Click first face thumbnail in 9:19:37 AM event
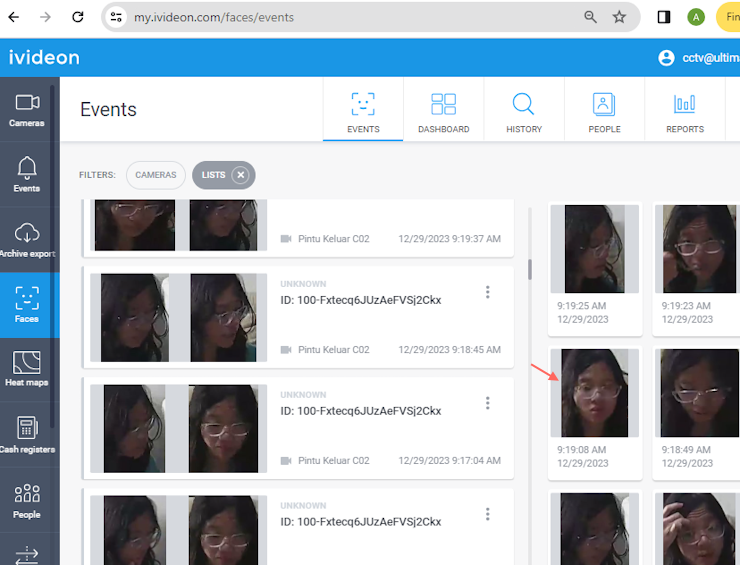 coord(135,225)
